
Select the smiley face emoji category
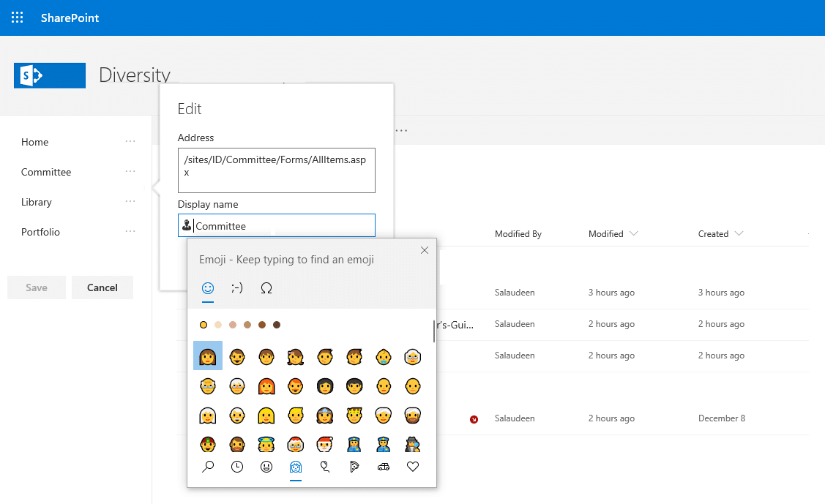(266, 466)
